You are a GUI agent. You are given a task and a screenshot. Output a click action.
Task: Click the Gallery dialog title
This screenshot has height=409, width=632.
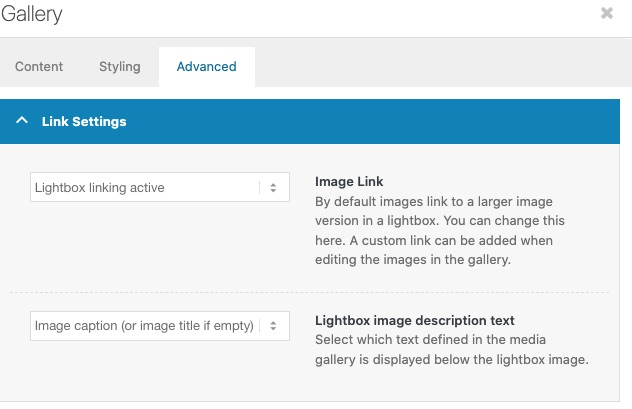[32, 14]
